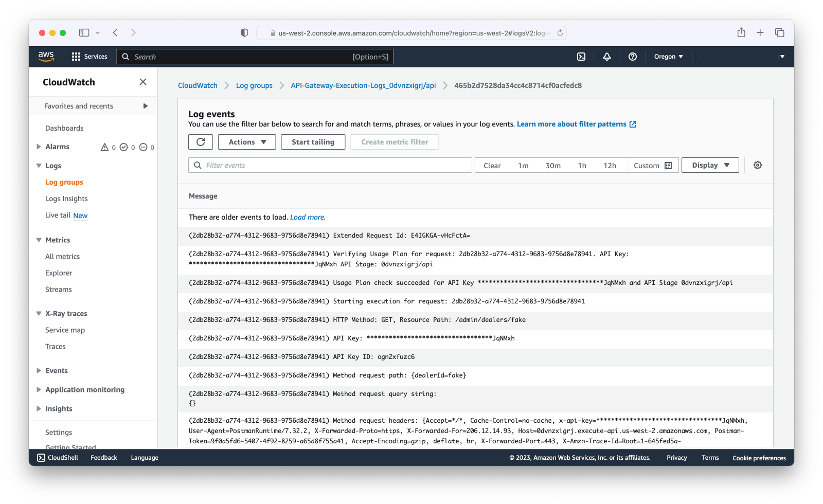Open log events settings gear
Screen dimensions: 823x504
758,165
